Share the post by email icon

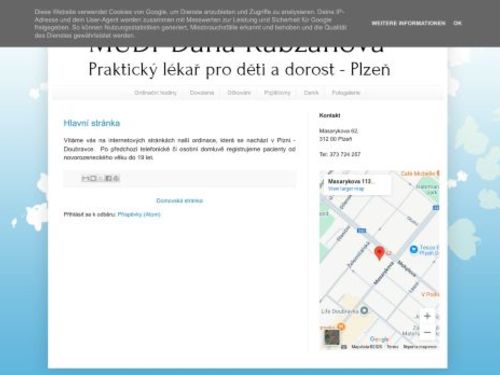coord(85,178)
